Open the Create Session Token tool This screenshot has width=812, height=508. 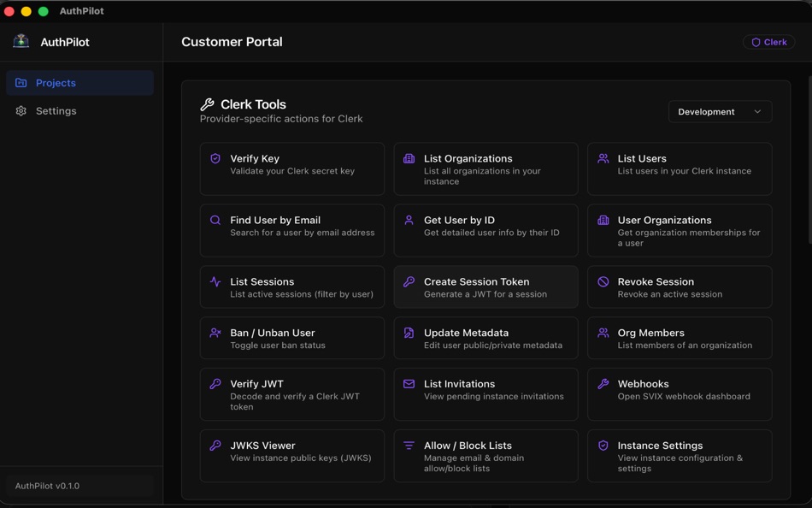(485, 287)
